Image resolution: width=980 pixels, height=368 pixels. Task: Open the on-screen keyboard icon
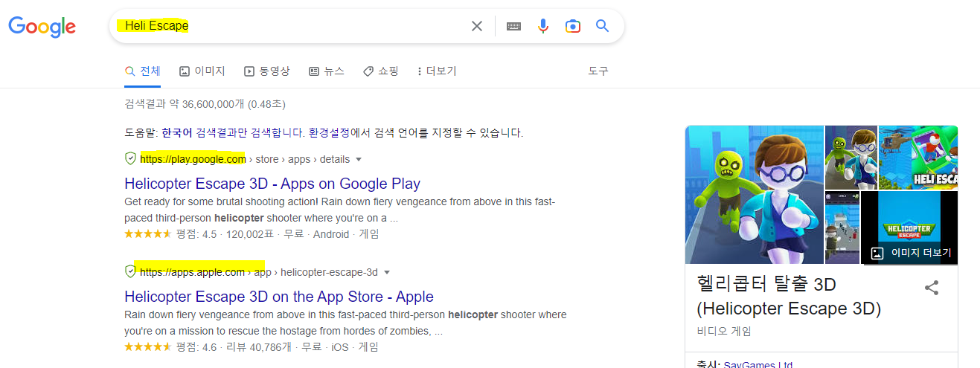513,26
